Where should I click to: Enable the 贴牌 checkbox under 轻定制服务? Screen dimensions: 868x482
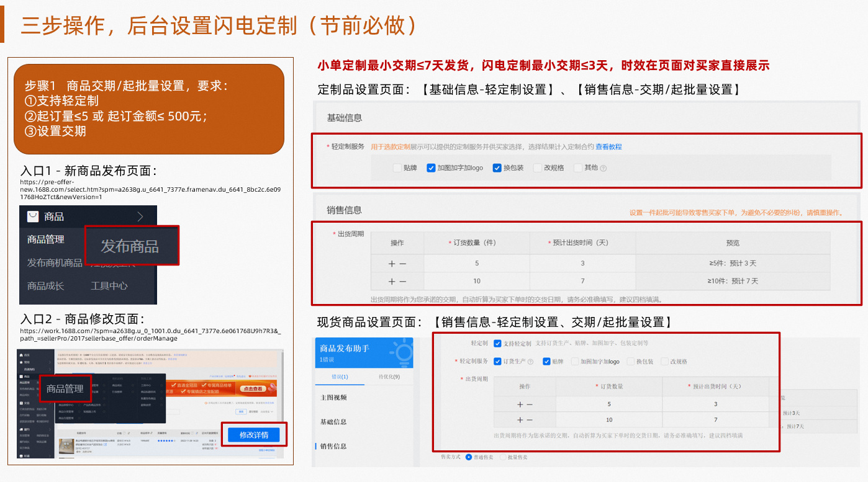click(x=397, y=167)
